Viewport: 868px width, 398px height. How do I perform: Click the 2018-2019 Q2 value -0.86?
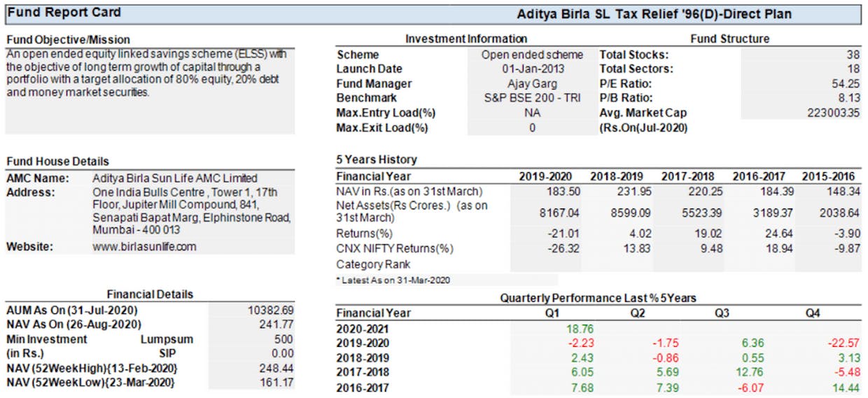click(666, 357)
